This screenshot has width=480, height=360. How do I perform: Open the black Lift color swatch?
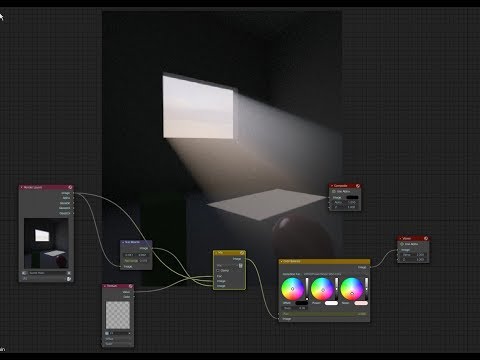(x=302, y=303)
